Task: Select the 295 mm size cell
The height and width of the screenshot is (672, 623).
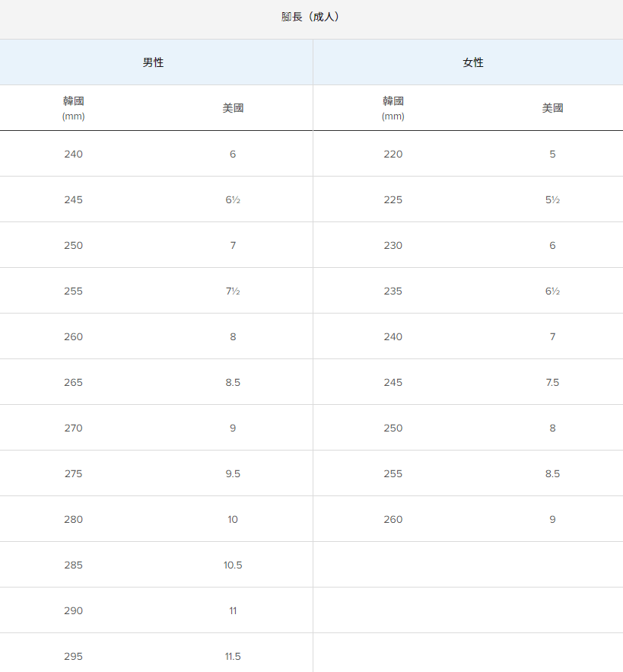Action: coord(74,656)
